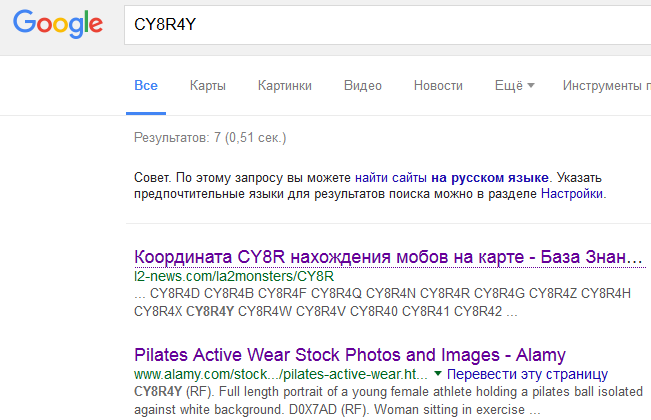Click the CY8R4Y (RF) text in Alamy snippet

coord(172,391)
